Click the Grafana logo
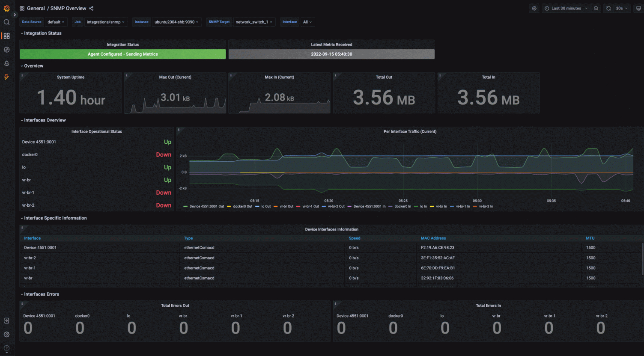This screenshot has height=356, width=644. coord(6,8)
